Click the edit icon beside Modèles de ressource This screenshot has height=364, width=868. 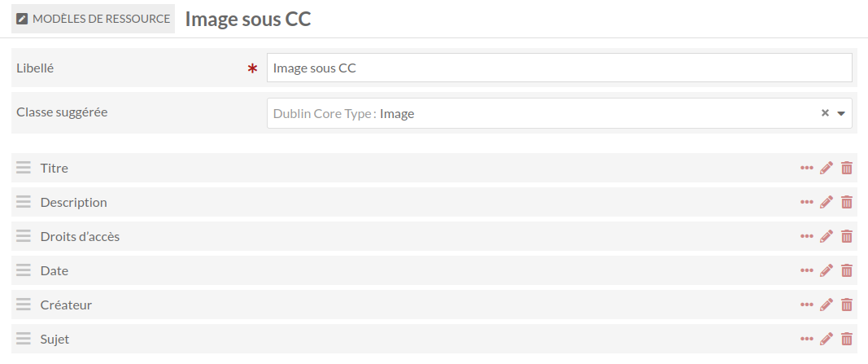(x=22, y=19)
